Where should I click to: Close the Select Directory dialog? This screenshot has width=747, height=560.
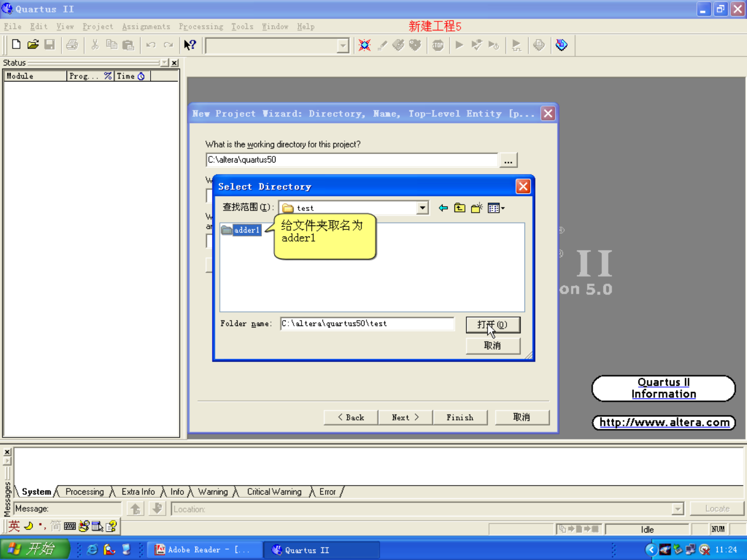coord(523,186)
